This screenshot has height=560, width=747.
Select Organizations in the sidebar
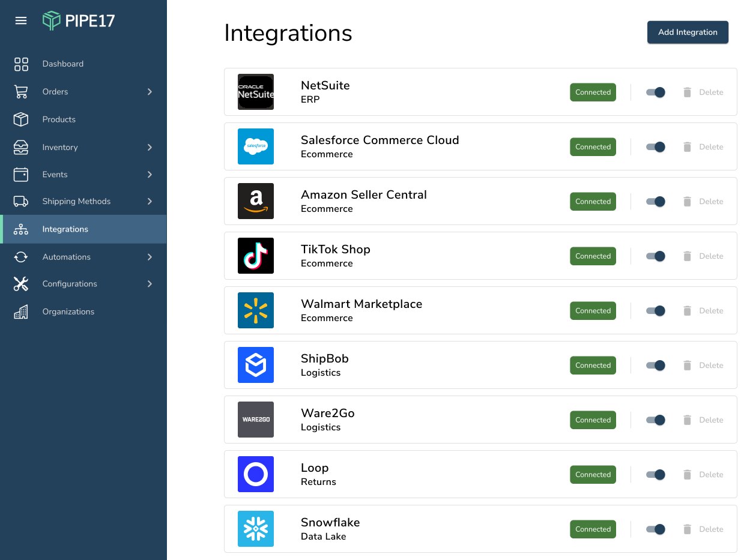point(68,312)
